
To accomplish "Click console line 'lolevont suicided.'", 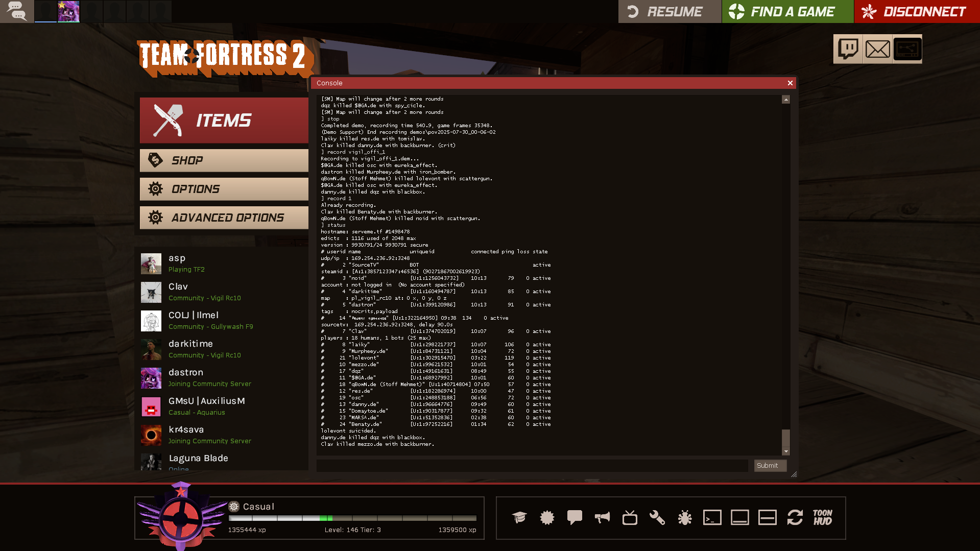I will 348,431.
